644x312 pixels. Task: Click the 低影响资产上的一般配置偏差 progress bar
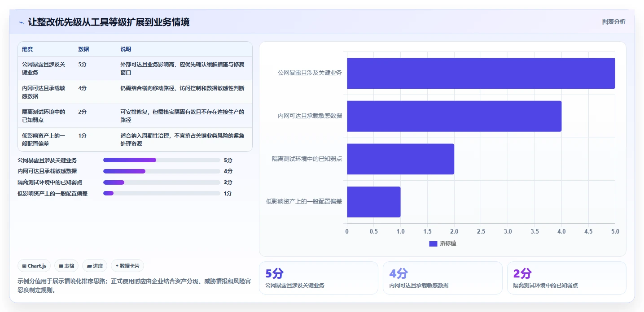point(162,193)
